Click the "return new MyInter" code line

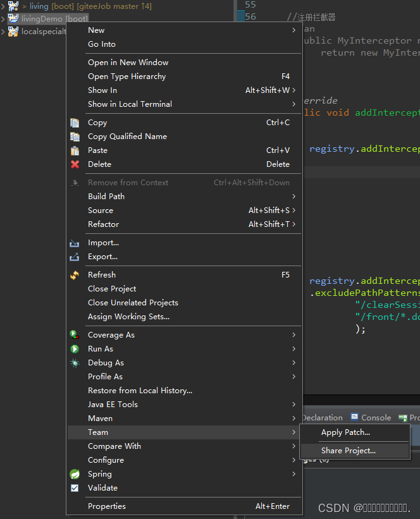tap(370, 53)
